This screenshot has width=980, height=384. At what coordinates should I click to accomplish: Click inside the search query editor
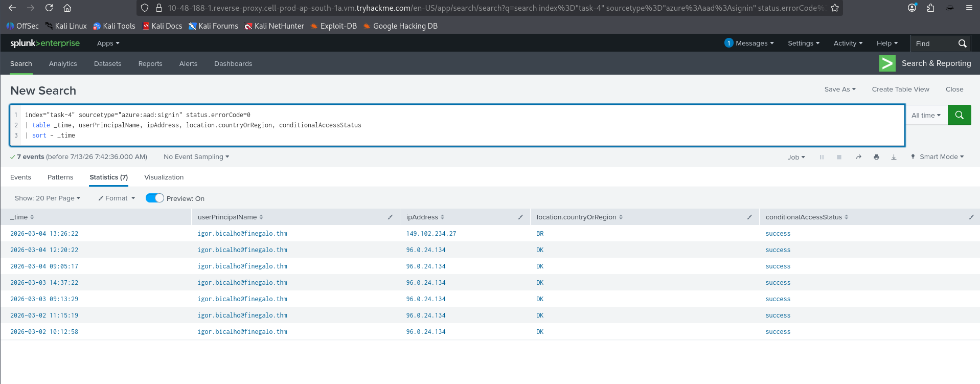pyautogui.click(x=458, y=125)
